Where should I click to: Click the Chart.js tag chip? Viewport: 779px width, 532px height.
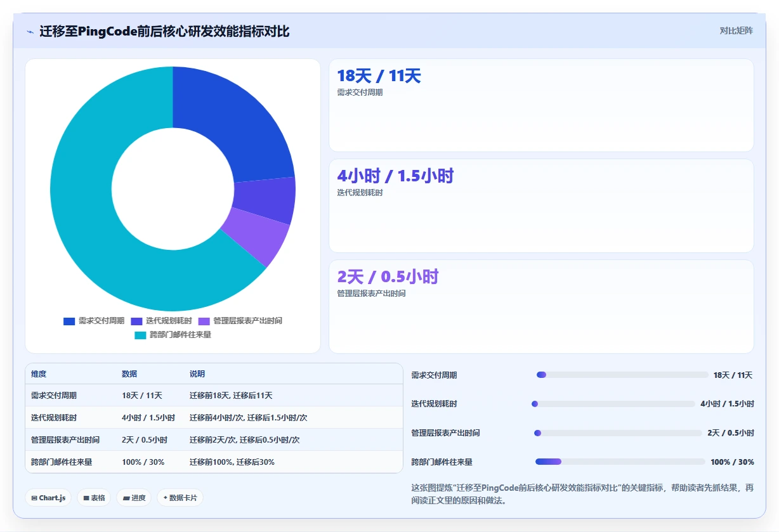(x=49, y=498)
